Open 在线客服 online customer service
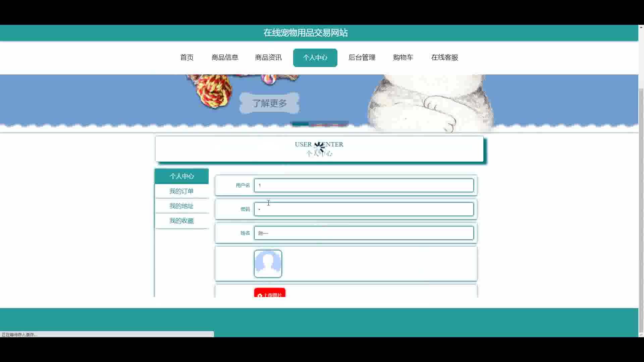Image resolution: width=644 pixels, height=362 pixels. [x=444, y=58]
